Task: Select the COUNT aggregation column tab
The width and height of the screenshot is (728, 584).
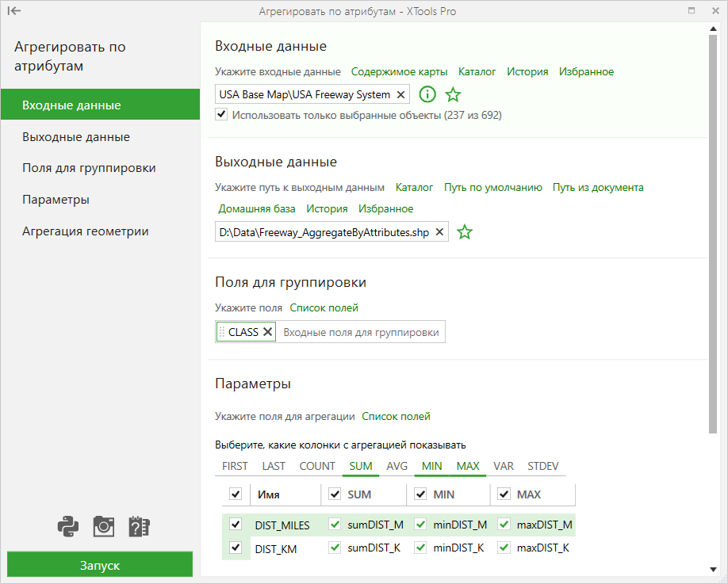Action: point(317,466)
